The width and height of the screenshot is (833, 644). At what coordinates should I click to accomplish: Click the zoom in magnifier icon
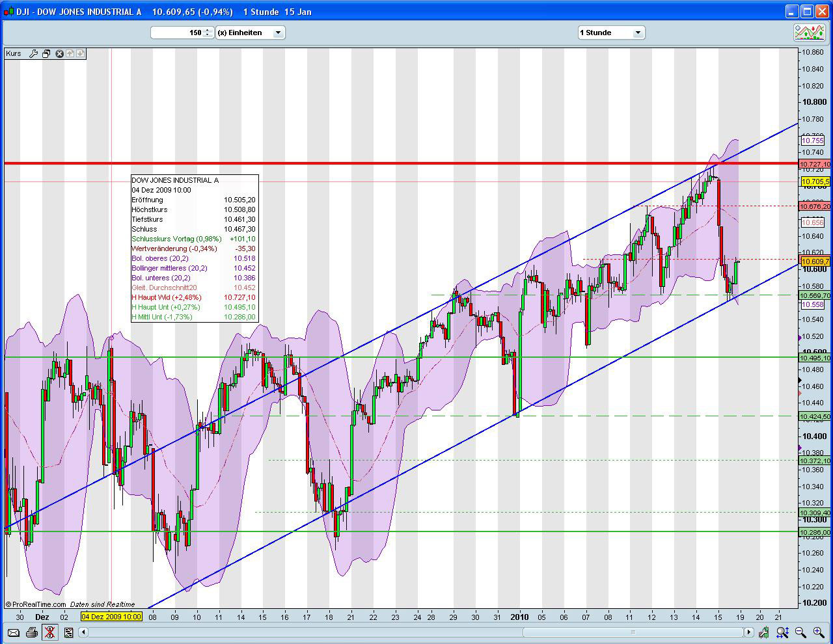[819, 632]
